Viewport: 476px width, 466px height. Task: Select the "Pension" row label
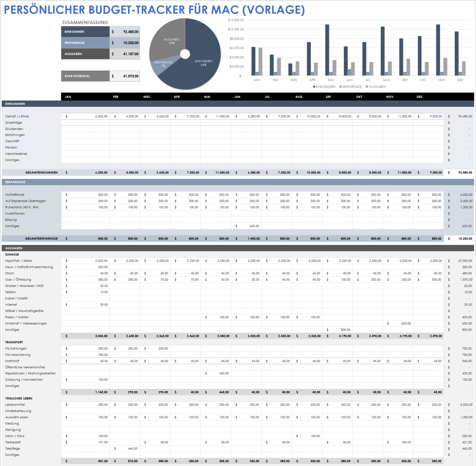pyautogui.click(x=11, y=148)
